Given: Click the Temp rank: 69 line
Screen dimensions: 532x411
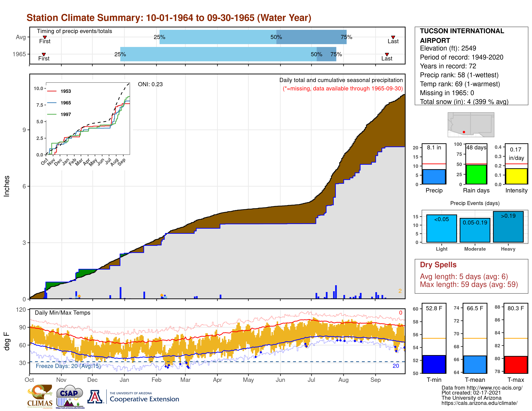Looking at the screenshot, I should (x=460, y=84).
